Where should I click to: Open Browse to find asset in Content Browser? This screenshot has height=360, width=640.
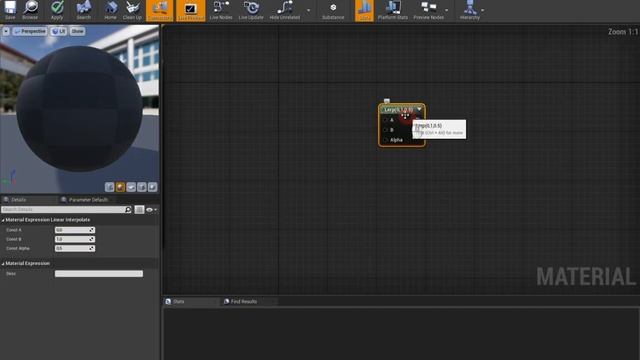(30, 10)
